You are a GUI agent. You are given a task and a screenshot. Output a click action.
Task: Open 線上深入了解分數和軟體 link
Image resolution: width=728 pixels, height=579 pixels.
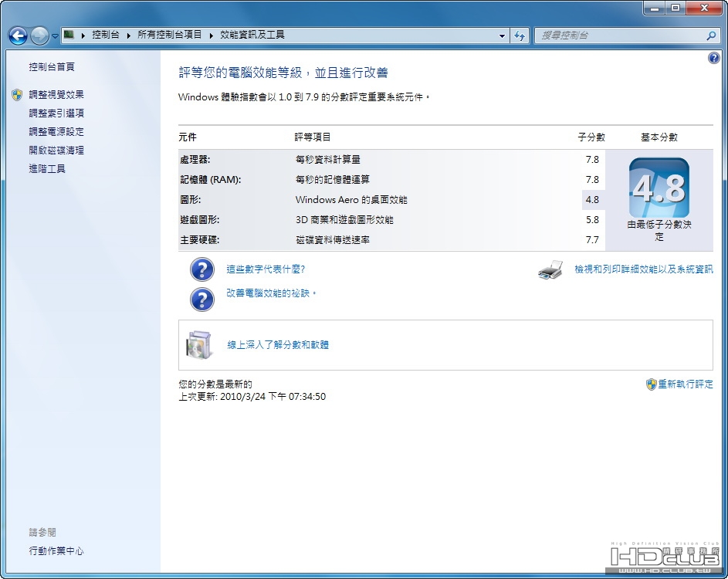278,344
